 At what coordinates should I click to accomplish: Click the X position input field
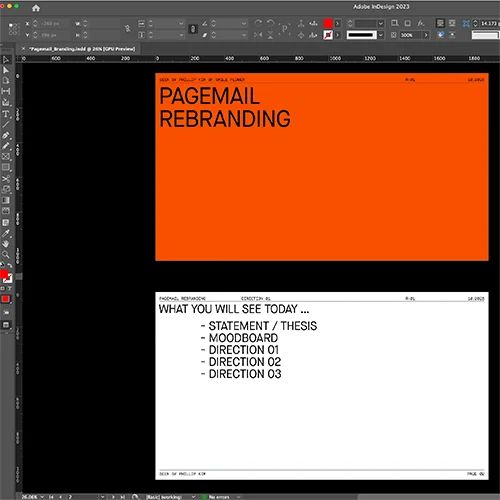(x=54, y=23)
